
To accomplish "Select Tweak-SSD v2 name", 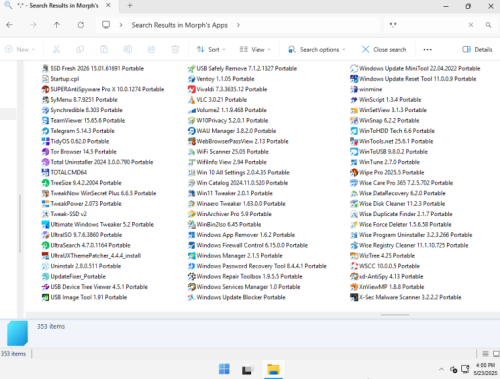I will [x=69, y=214].
